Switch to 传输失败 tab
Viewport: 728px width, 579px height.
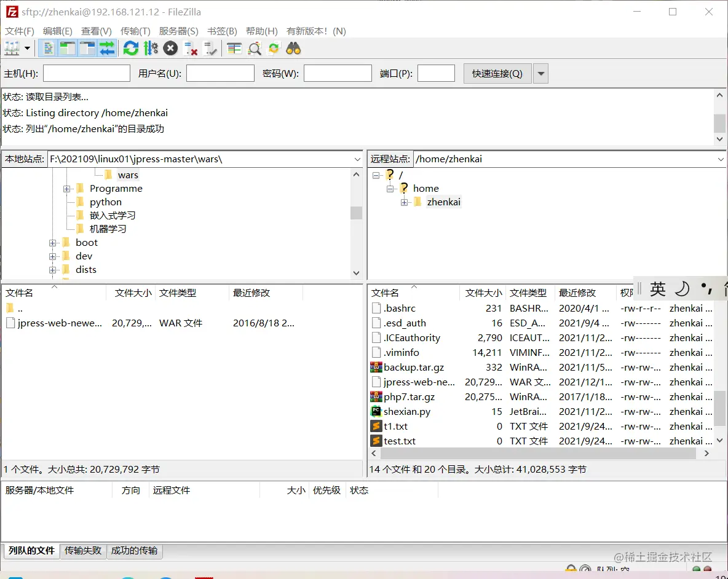tap(83, 551)
